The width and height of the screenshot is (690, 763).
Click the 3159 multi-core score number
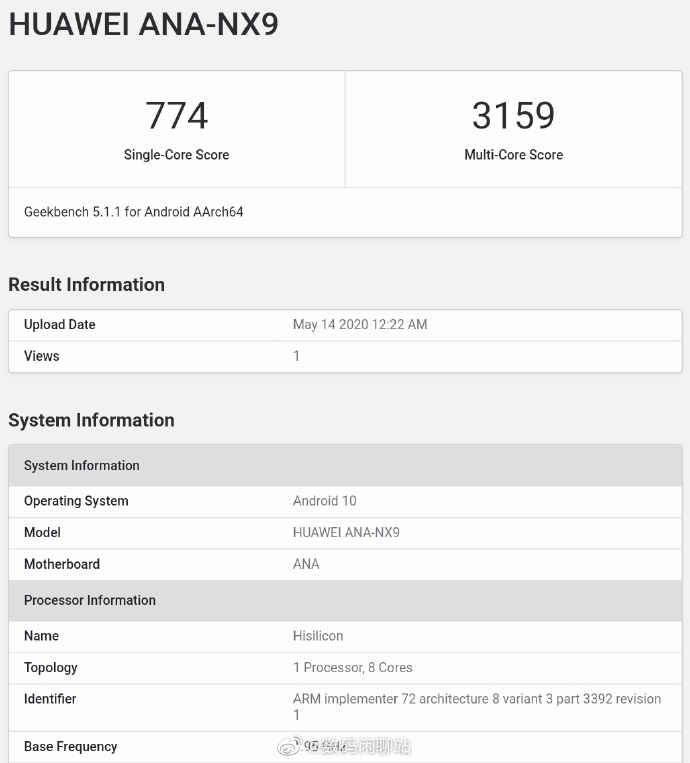pos(513,116)
